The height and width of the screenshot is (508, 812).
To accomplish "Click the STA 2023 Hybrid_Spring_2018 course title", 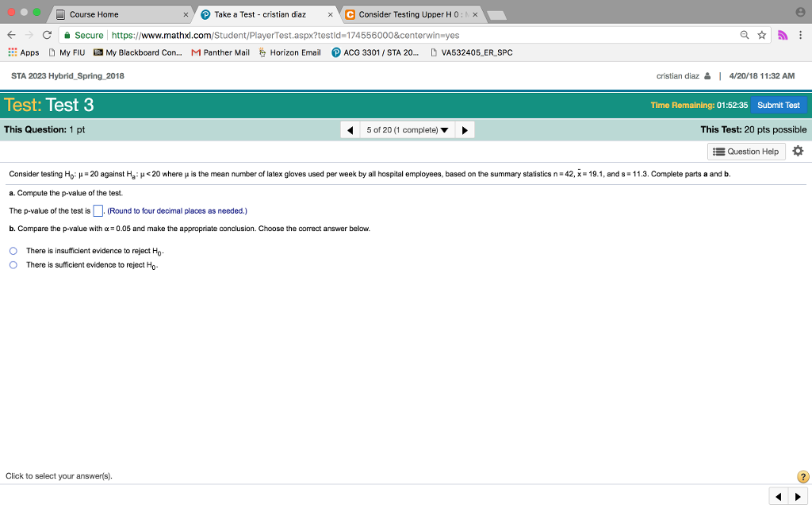I will pyautogui.click(x=68, y=75).
